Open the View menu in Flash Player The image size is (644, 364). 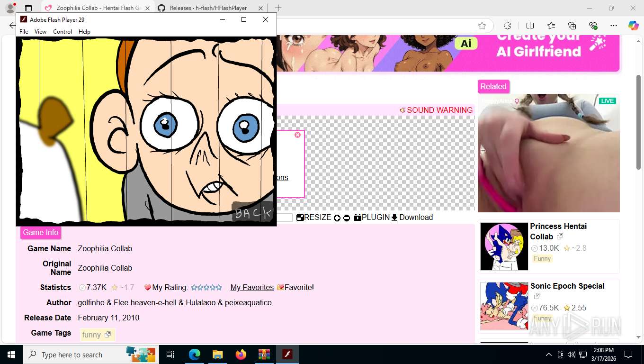point(41,32)
